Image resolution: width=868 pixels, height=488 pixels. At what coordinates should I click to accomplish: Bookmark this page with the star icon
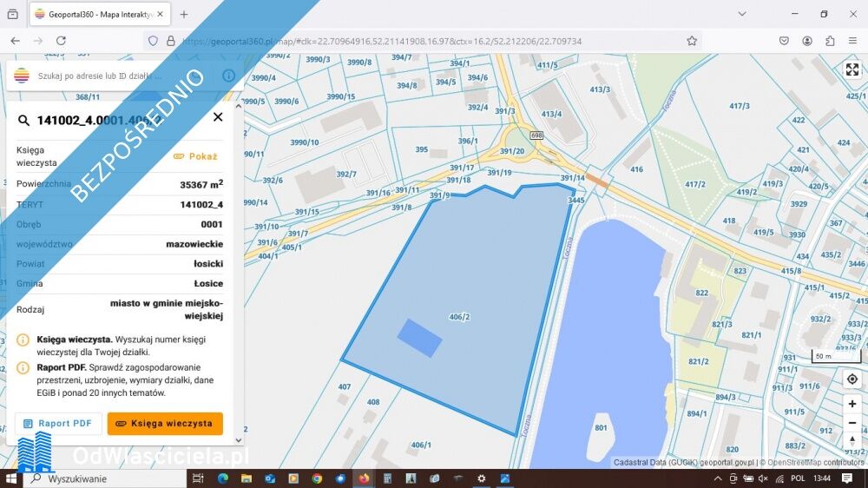(x=692, y=41)
